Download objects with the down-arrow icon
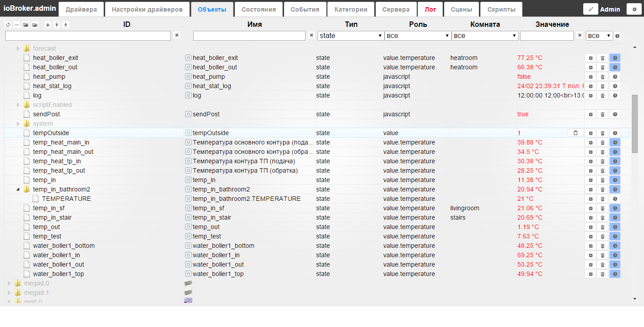Screen dimensions: 644x327 66,25
